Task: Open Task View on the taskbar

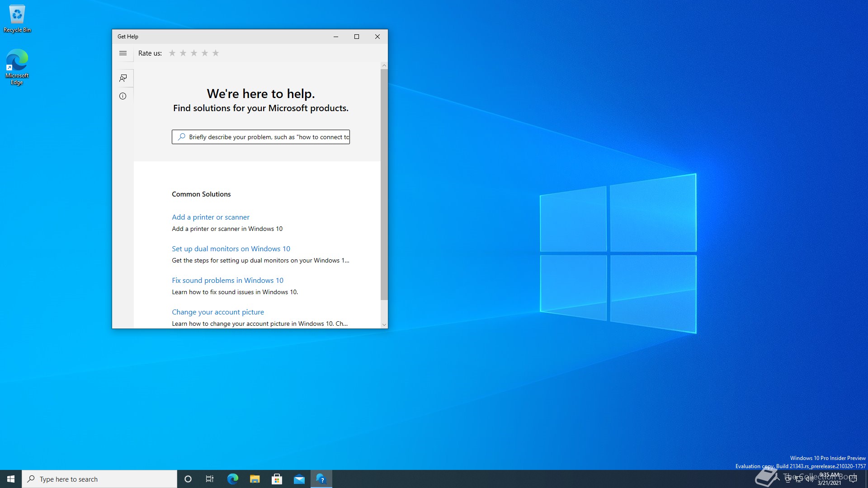Action: click(x=210, y=479)
